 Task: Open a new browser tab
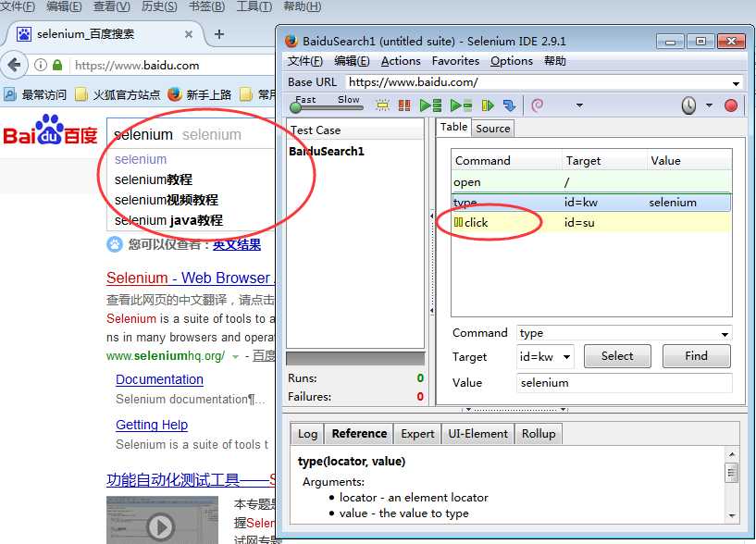click(219, 34)
